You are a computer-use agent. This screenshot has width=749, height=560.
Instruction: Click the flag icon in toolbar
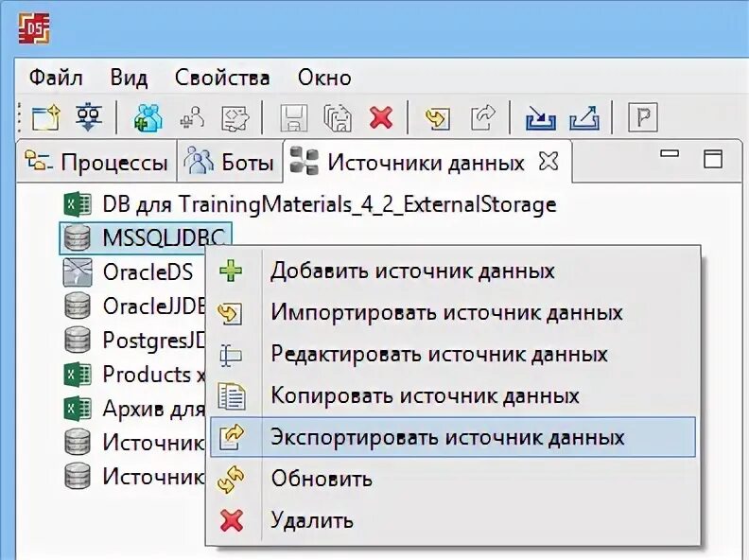642,117
